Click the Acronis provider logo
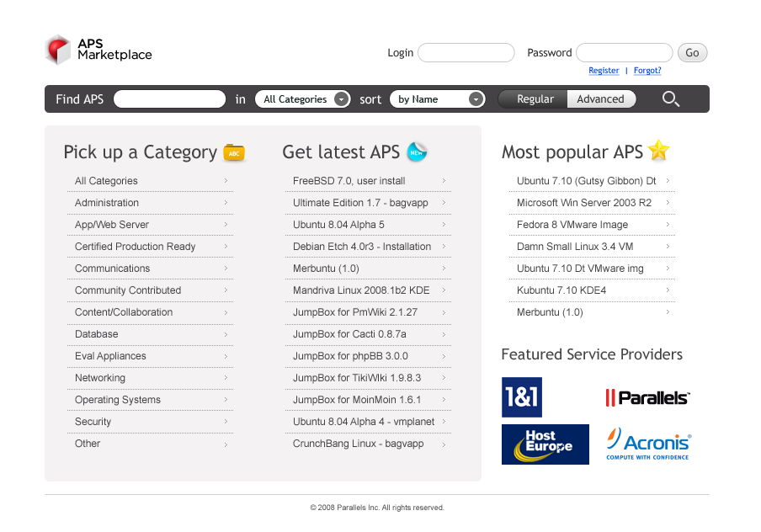The image size is (761, 532). (647, 444)
